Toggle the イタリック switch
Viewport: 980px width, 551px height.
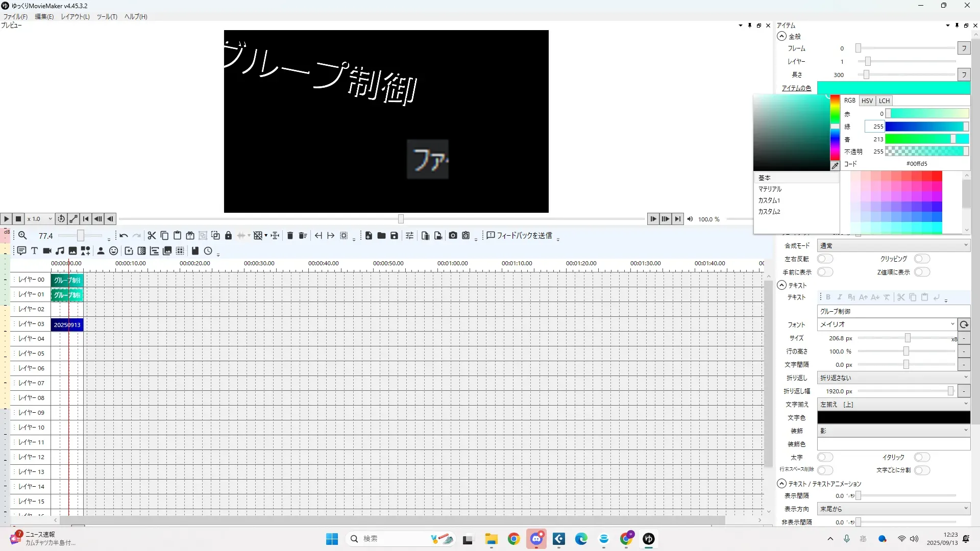[x=922, y=458]
